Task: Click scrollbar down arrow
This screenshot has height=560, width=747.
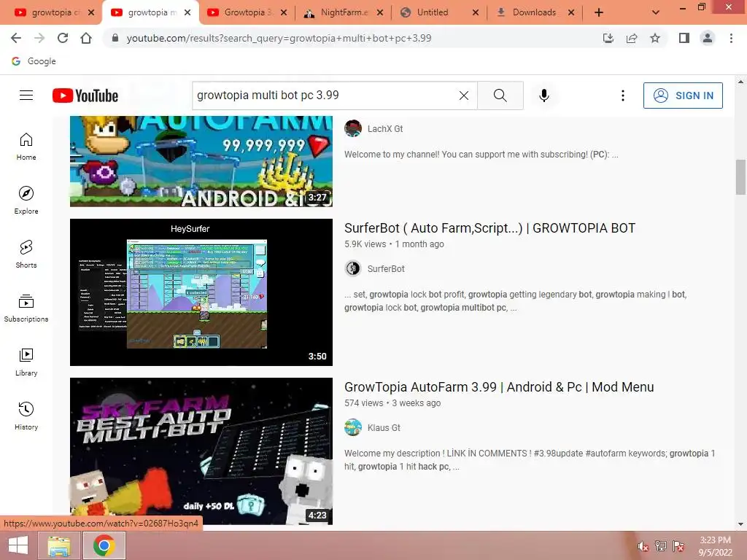Action: (x=740, y=524)
